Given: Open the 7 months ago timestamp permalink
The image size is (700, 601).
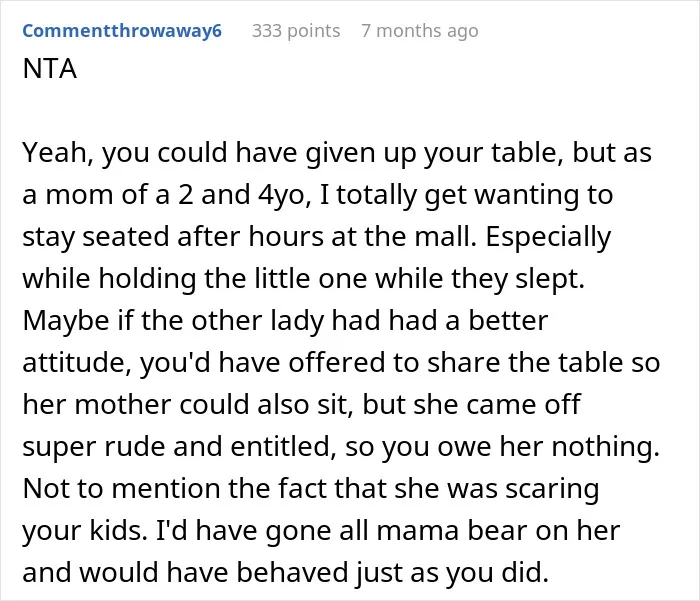Looking at the screenshot, I should click(420, 31).
